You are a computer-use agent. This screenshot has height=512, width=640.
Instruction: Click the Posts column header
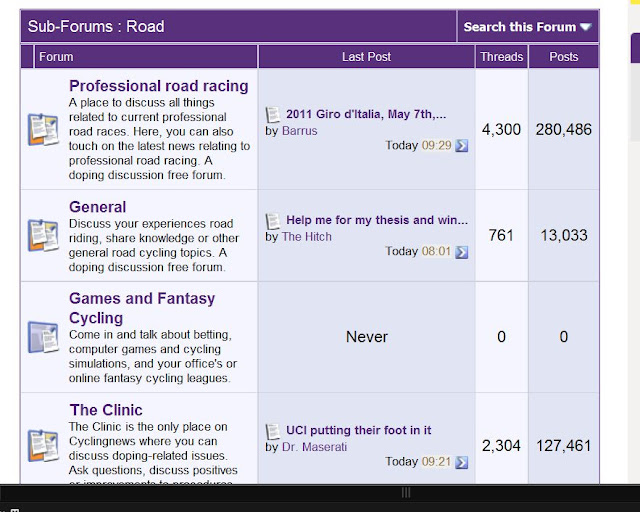coord(563,57)
